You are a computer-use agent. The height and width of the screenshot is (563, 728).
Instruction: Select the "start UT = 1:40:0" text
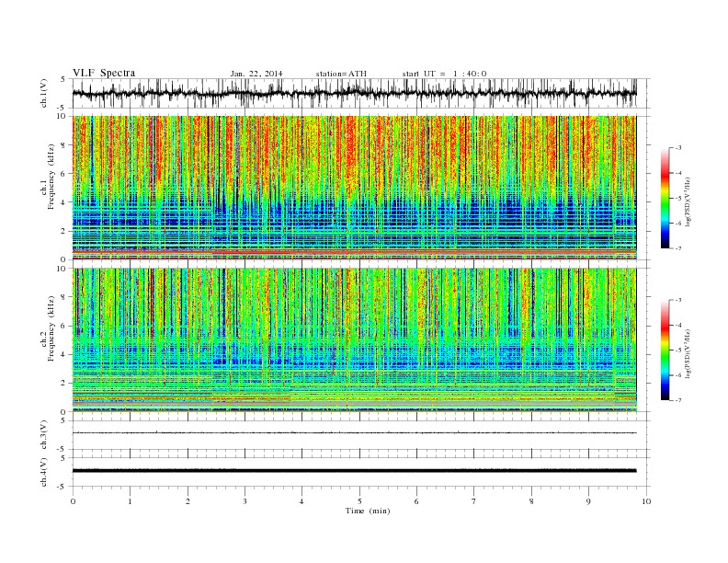(x=444, y=74)
